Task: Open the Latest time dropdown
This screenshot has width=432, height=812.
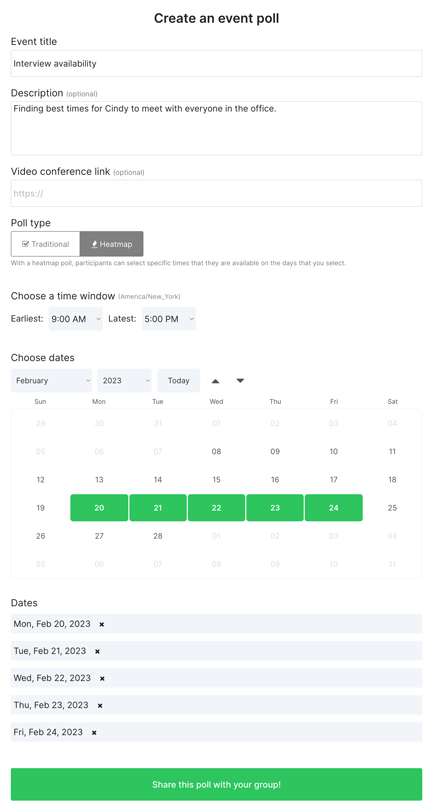Action: pyautogui.click(x=168, y=319)
